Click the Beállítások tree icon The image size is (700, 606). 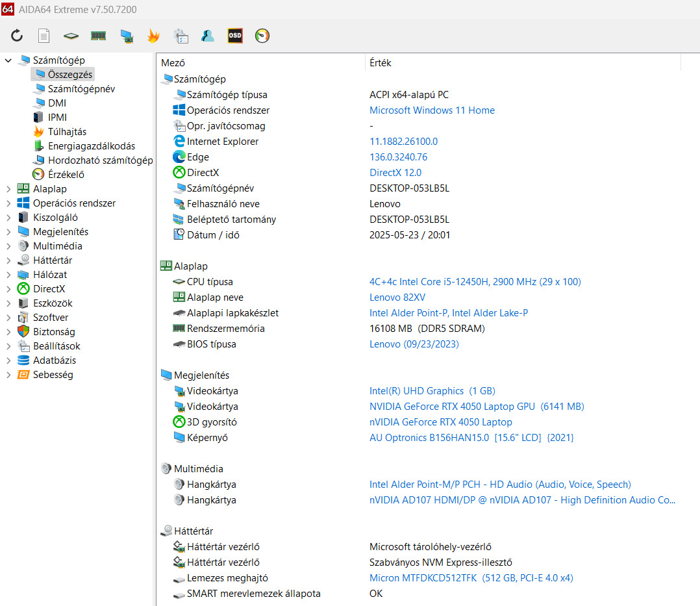coord(23,346)
